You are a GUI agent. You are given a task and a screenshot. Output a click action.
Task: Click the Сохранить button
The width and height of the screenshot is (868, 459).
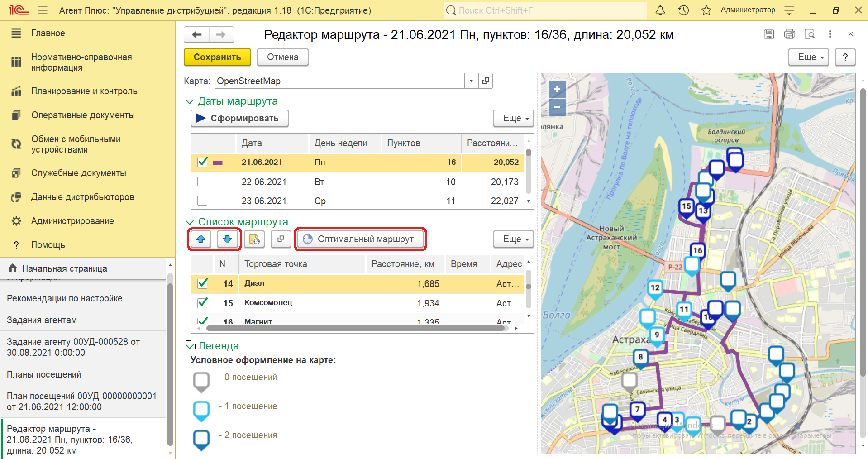[x=217, y=57]
